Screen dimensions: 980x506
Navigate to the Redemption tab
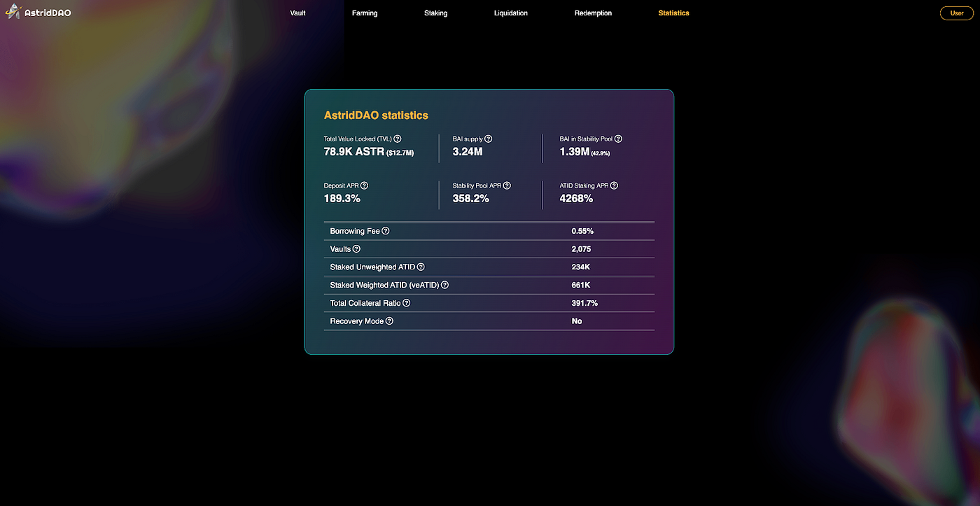coord(593,13)
